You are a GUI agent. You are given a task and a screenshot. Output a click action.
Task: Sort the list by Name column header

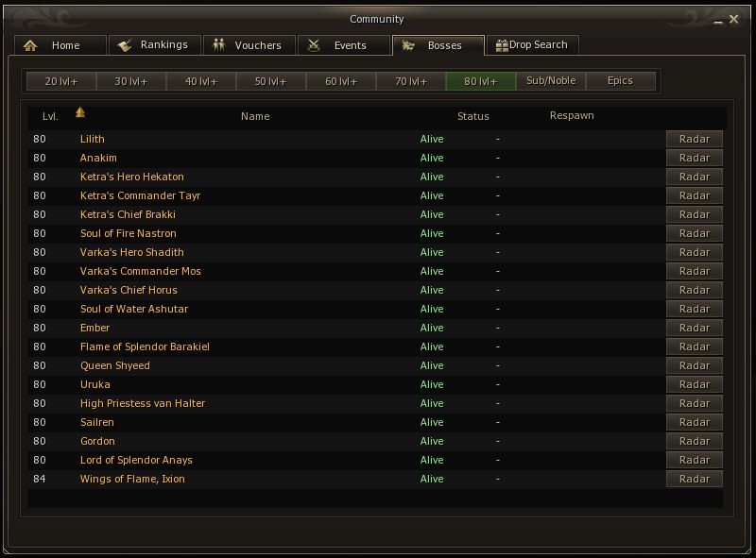pos(255,116)
